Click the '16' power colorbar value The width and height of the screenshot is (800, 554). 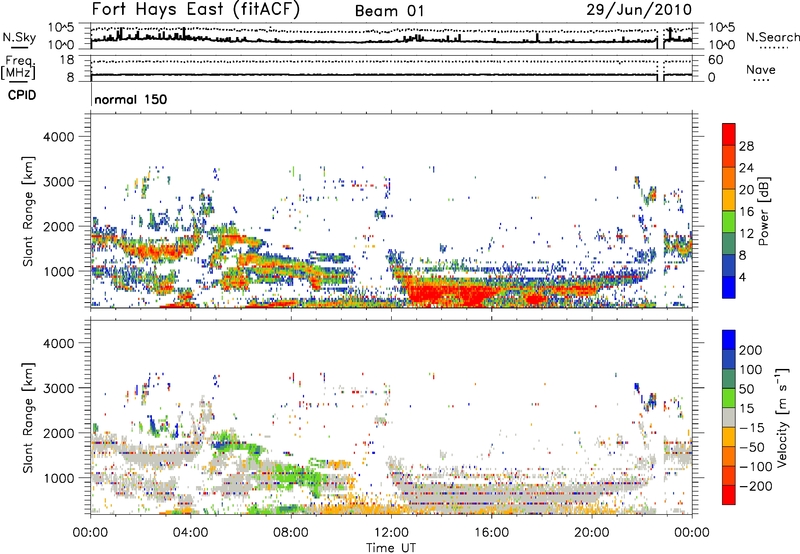coord(746,212)
